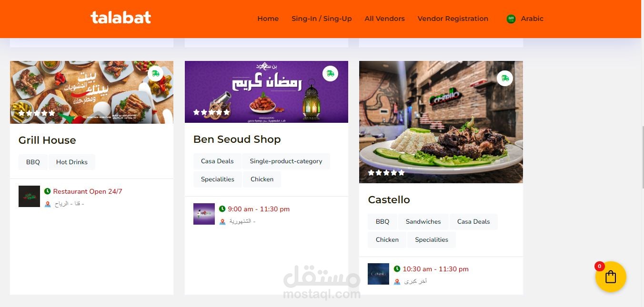Open Vendor Registration link
644x307 pixels.
[x=453, y=19]
